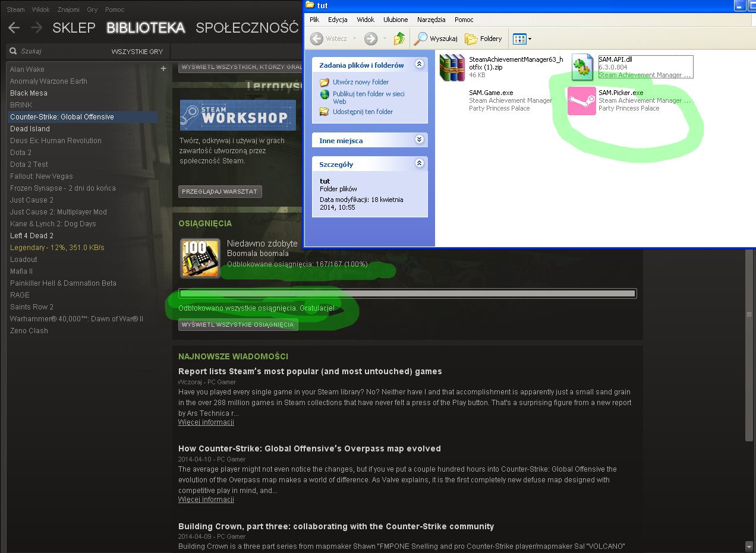This screenshot has height=553, width=756.
Task: Click WYŚWIETL WSZYSTKIE OSIĄGNIĘCIA button
Action: [238, 324]
